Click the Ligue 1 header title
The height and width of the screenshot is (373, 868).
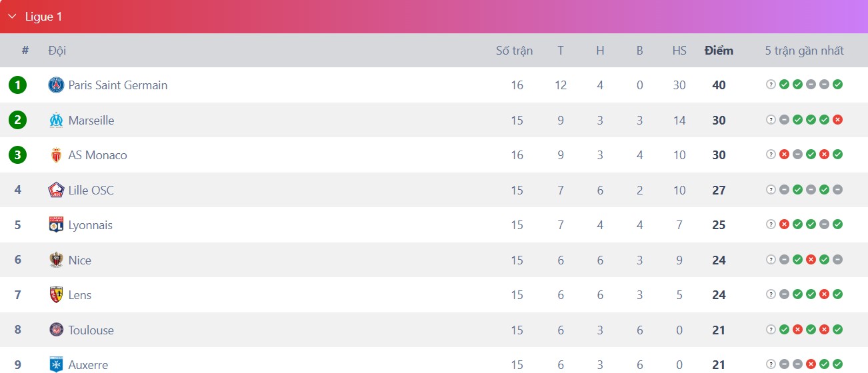click(43, 17)
